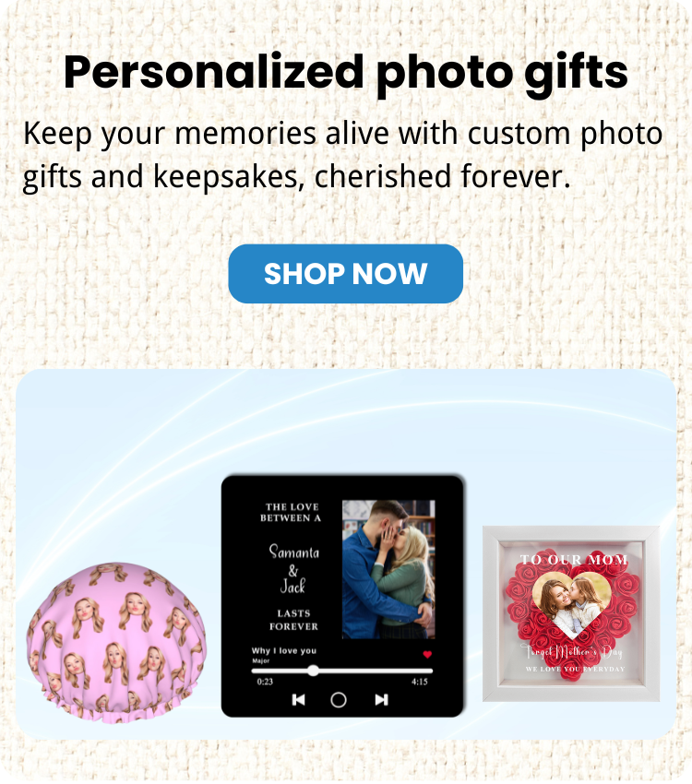692x784 pixels.
Task: Click the 4:15 total duration label
Action: [420, 682]
